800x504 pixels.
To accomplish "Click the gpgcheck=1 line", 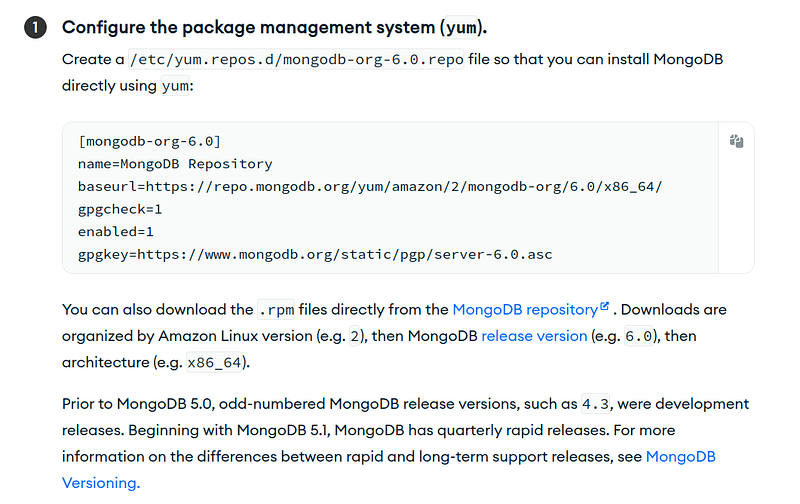I will coord(120,209).
